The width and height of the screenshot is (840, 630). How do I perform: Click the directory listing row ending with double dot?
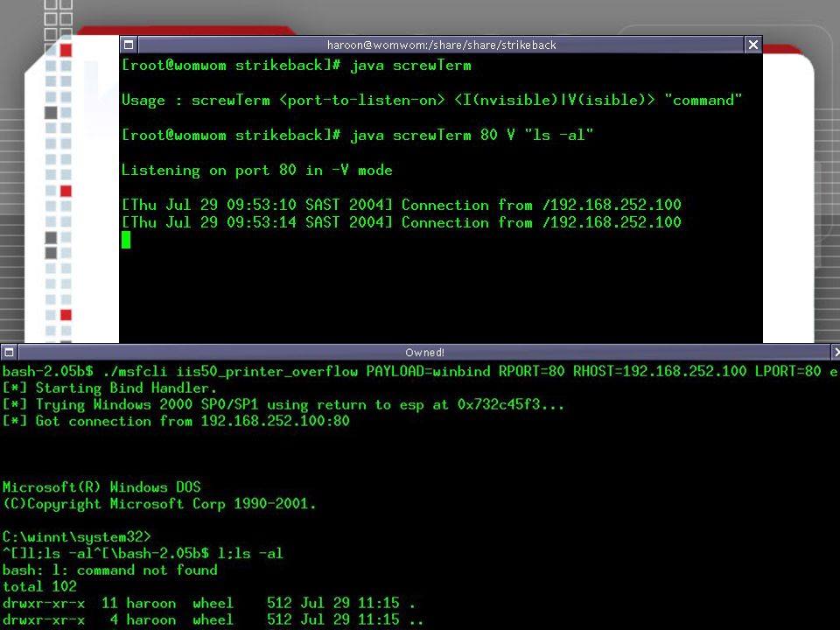click(213, 619)
